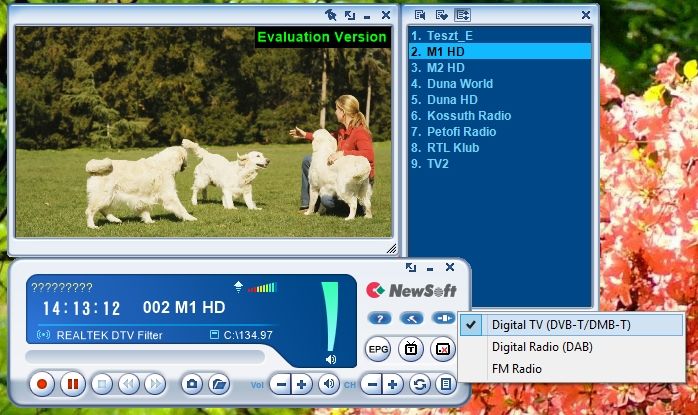Click the resize grip of the video window

click(392, 249)
